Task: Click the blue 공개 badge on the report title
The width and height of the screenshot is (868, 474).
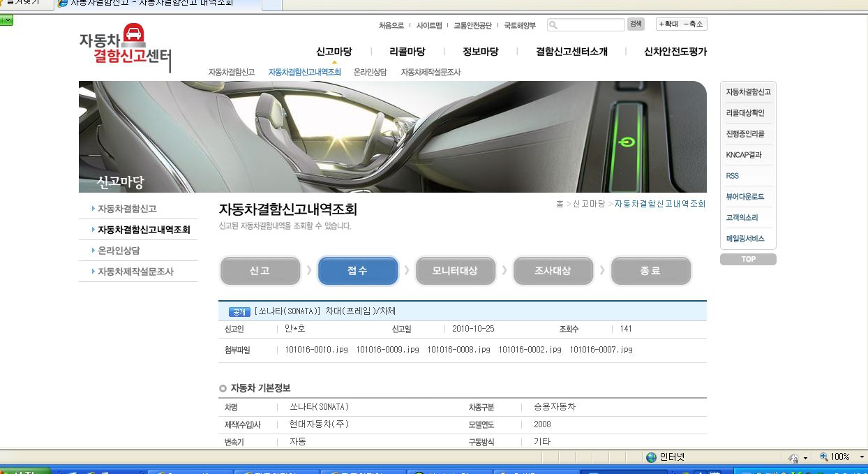Action: tap(239, 312)
